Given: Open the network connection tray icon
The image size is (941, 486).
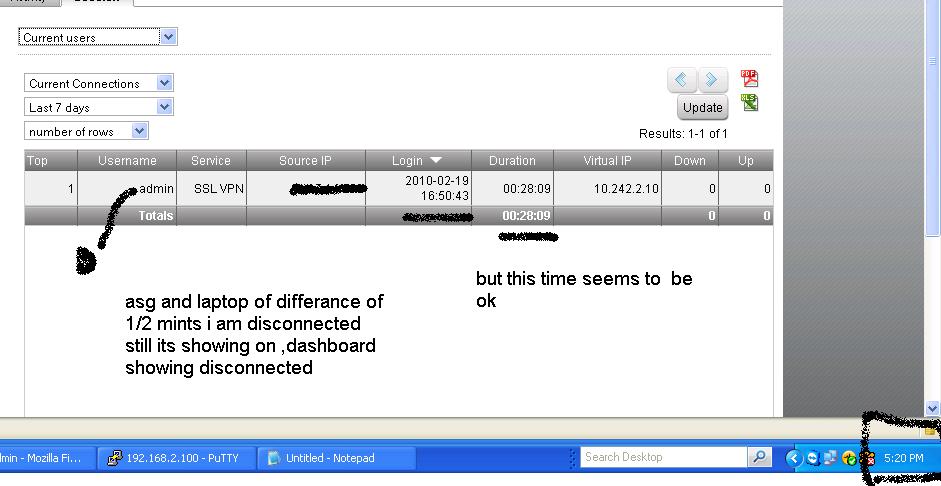Looking at the screenshot, I should point(831,458).
